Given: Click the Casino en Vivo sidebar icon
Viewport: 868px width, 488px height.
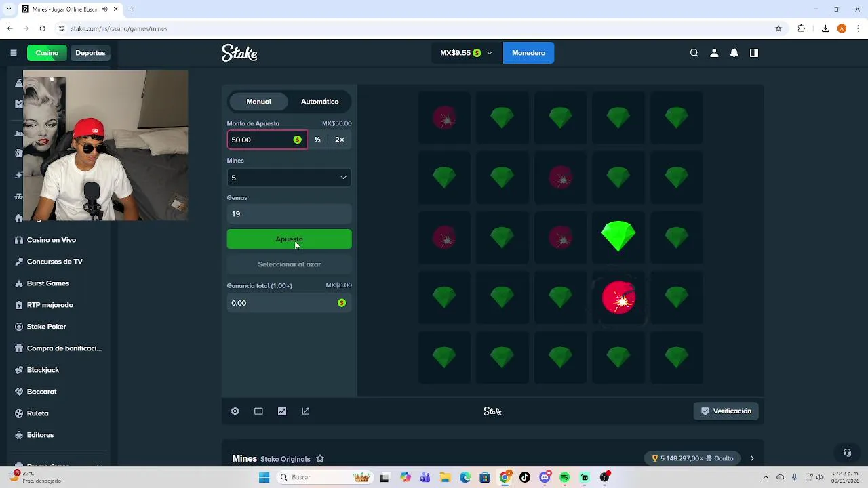Looking at the screenshot, I should click(19, 240).
